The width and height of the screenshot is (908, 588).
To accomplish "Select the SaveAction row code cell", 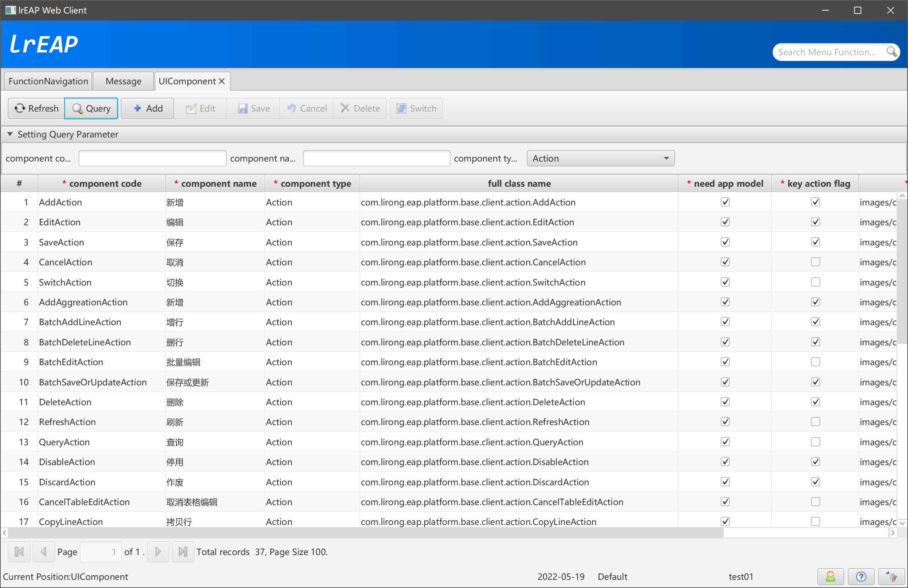I will tap(102, 242).
